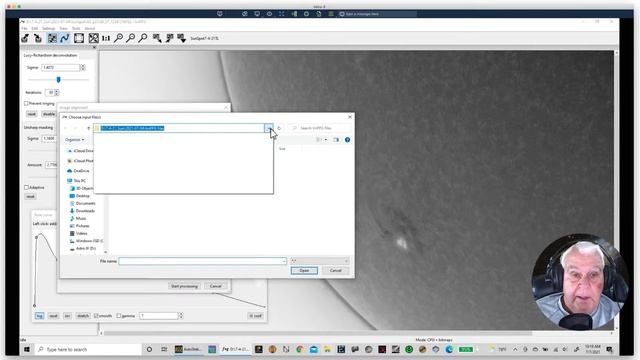Image resolution: width=640 pixels, height=360 pixels.
Task: Click the Lucy-Richardson Sigma slider handle
Action: click(58, 80)
